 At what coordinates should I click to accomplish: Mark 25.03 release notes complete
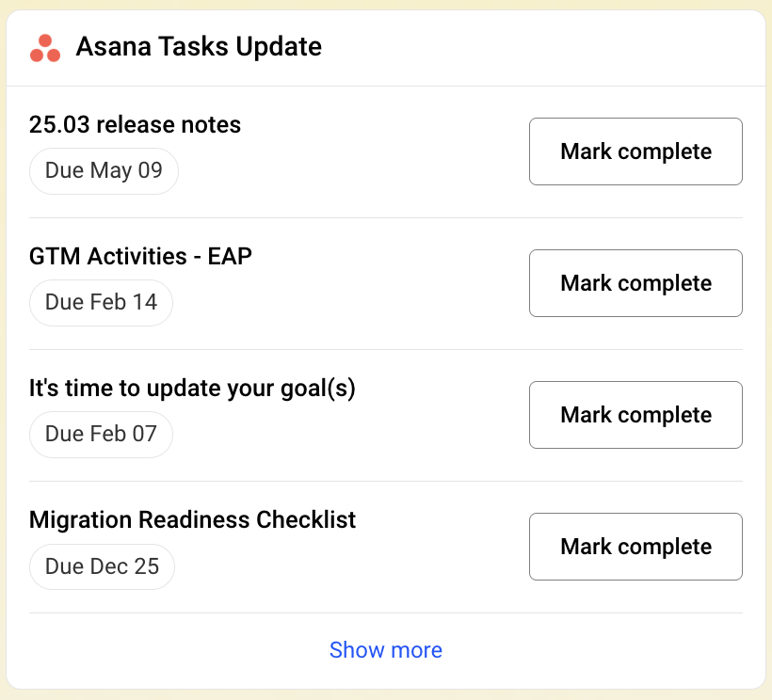click(x=635, y=151)
